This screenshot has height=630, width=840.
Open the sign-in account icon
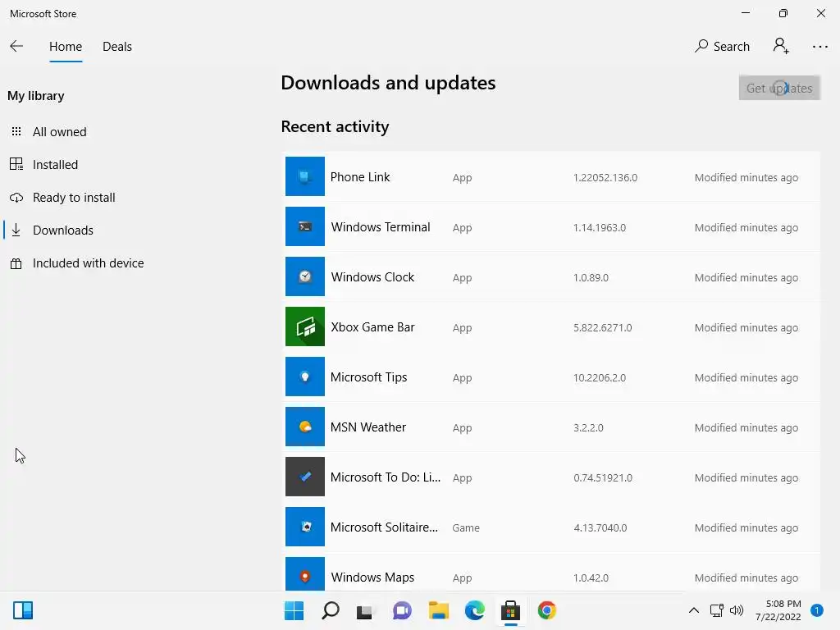coord(781,46)
